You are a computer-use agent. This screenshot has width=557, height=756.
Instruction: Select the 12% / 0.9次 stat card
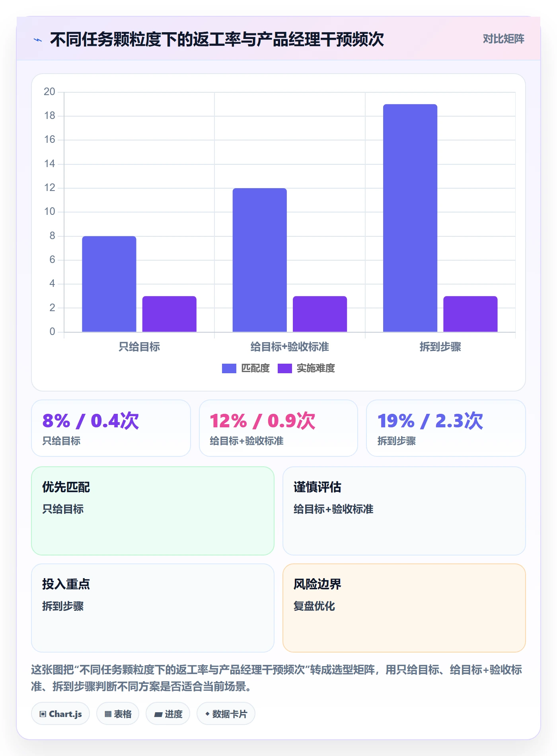(278, 428)
